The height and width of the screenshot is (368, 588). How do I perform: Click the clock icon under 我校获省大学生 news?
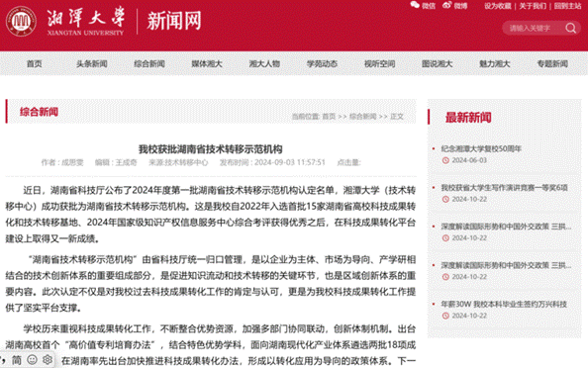(x=445, y=200)
